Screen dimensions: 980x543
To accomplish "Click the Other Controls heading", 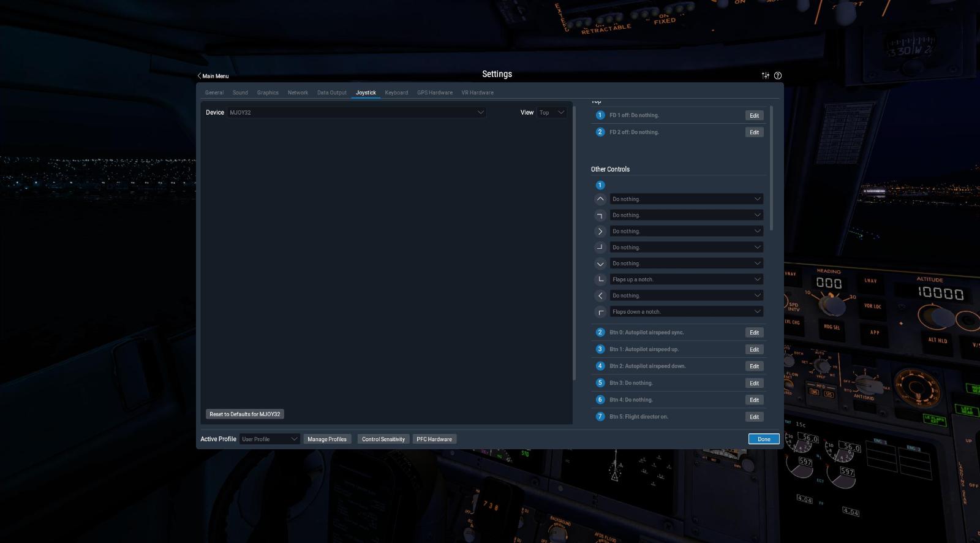I will (x=610, y=169).
